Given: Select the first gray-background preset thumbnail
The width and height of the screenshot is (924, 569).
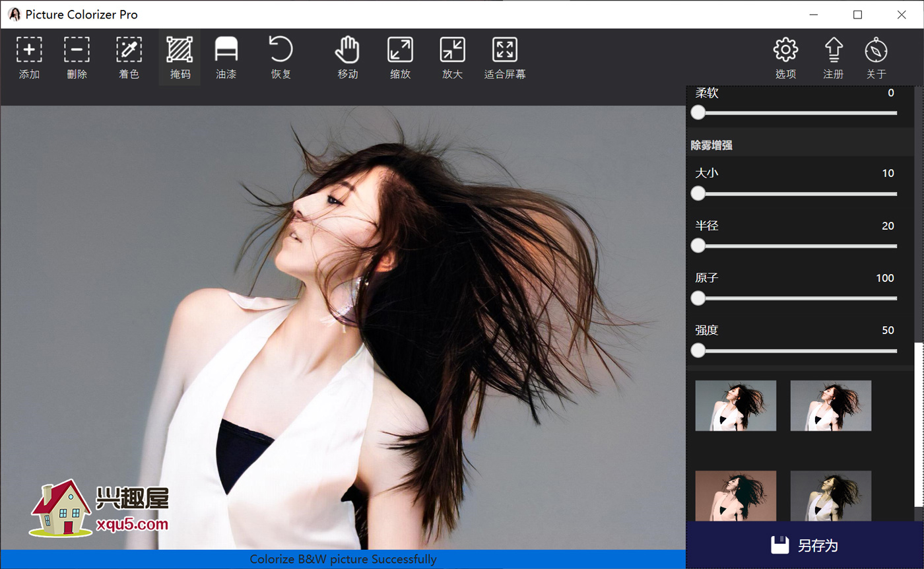Looking at the screenshot, I should click(x=736, y=405).
